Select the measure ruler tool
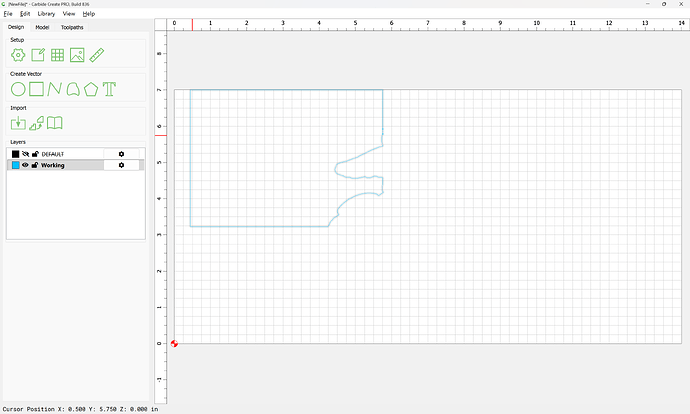The image size is (690, 414). click(97, 55)
